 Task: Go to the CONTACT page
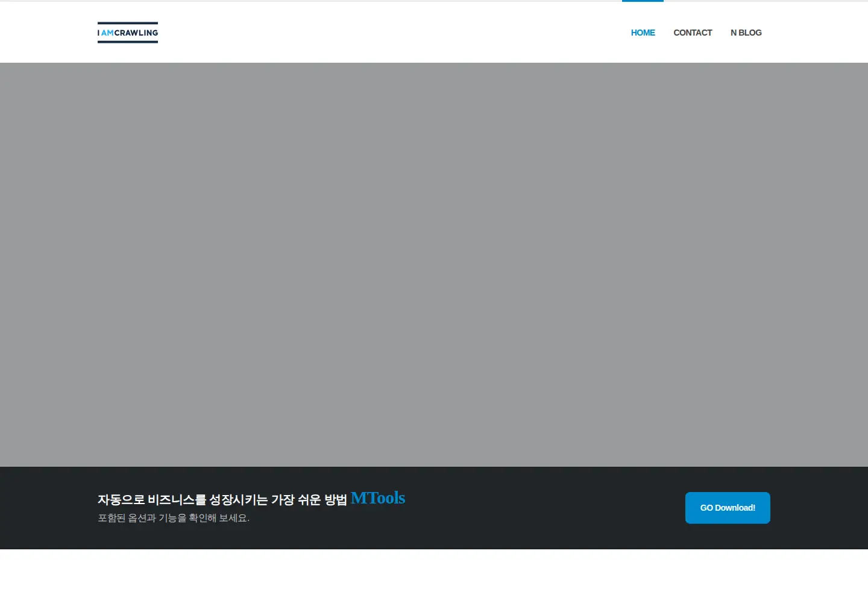coord(693,33)
